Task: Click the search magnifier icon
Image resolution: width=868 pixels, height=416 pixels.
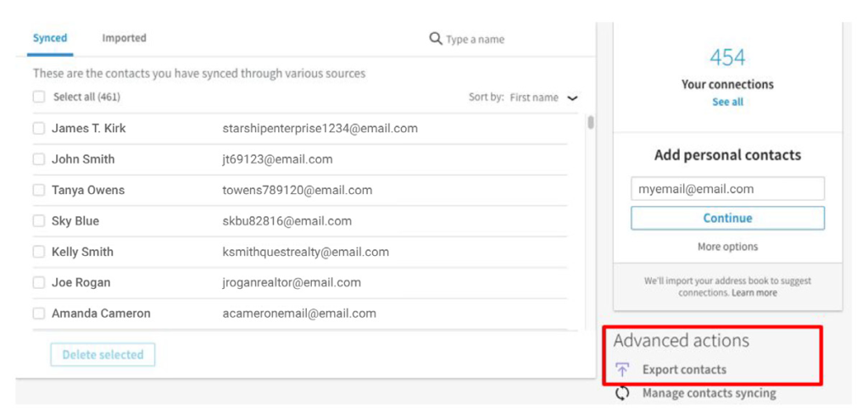Action: pos(436,39)
